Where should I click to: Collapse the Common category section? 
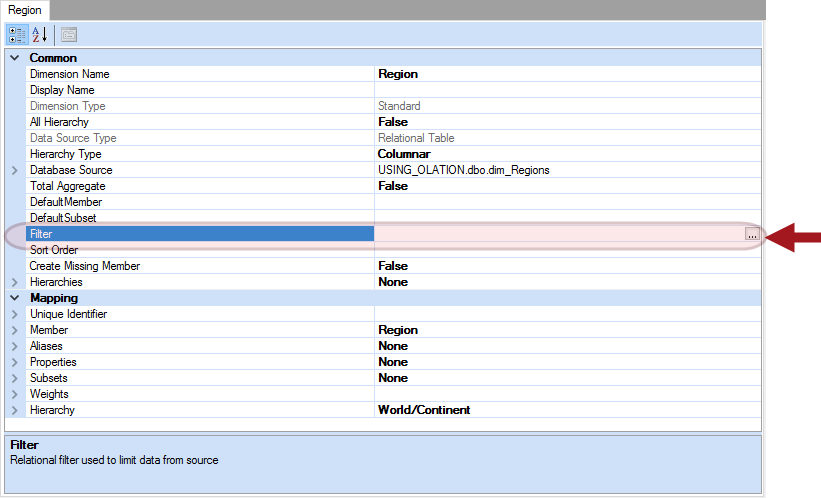[14, 58]
